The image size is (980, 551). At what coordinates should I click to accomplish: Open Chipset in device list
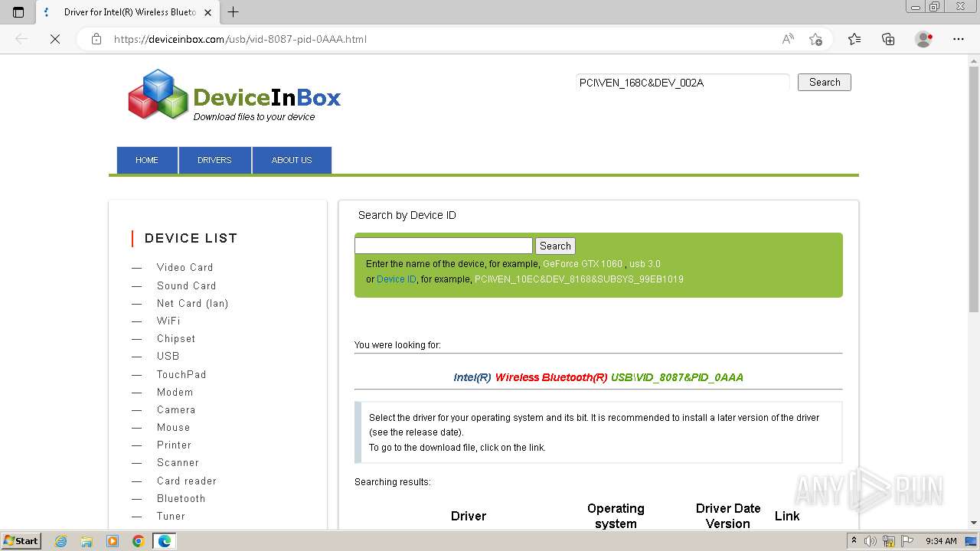click(x=176, y=338)
